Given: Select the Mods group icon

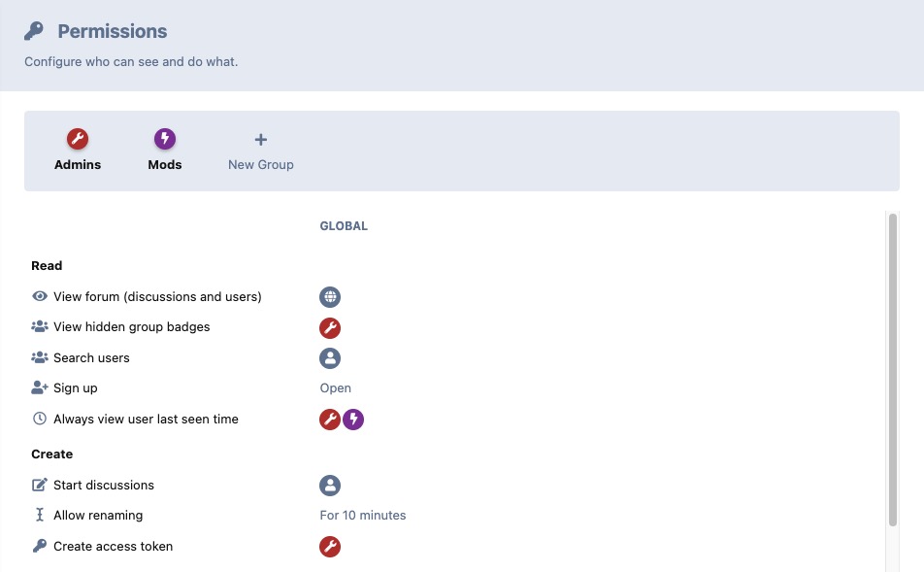Looking at the screenshot, I should click(165, 138).
